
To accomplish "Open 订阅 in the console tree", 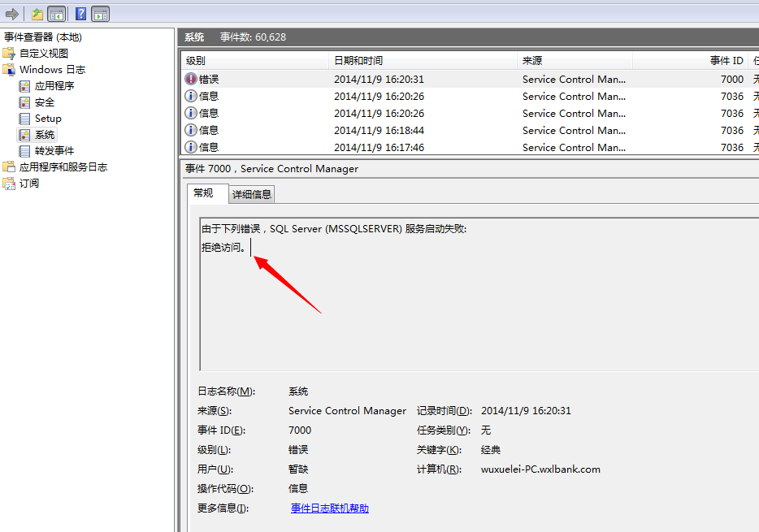I will [29, 184].
